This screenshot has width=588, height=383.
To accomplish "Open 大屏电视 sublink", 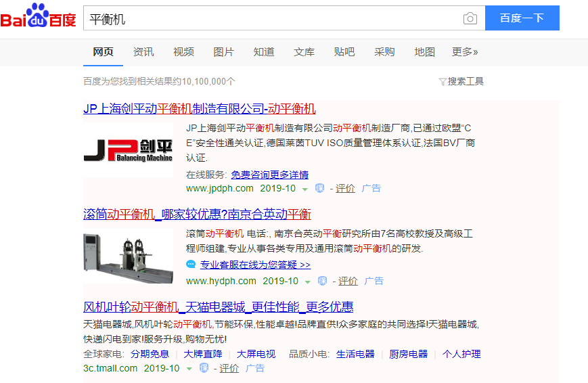I will click(256, 354).
